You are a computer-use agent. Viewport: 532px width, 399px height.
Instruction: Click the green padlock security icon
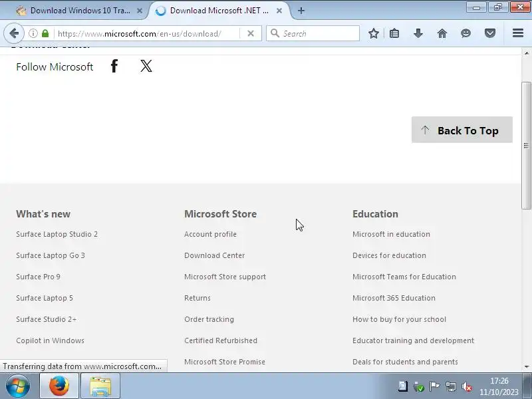click(x=45, y=33)
